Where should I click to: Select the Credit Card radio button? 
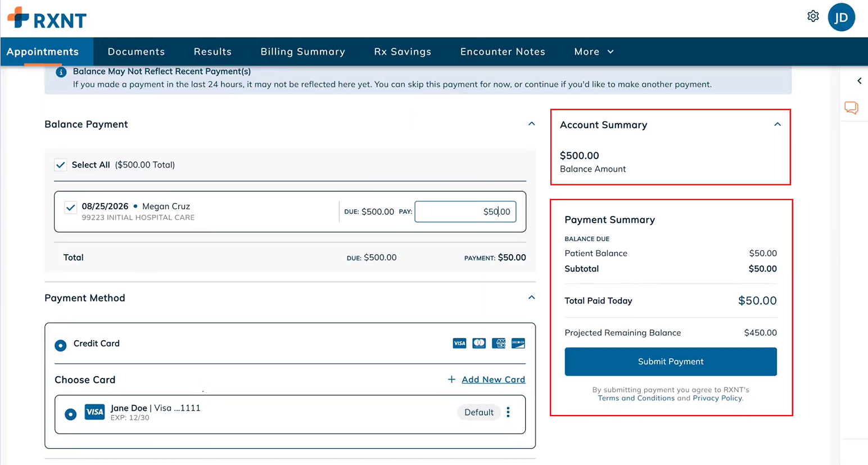pos(60,345)
